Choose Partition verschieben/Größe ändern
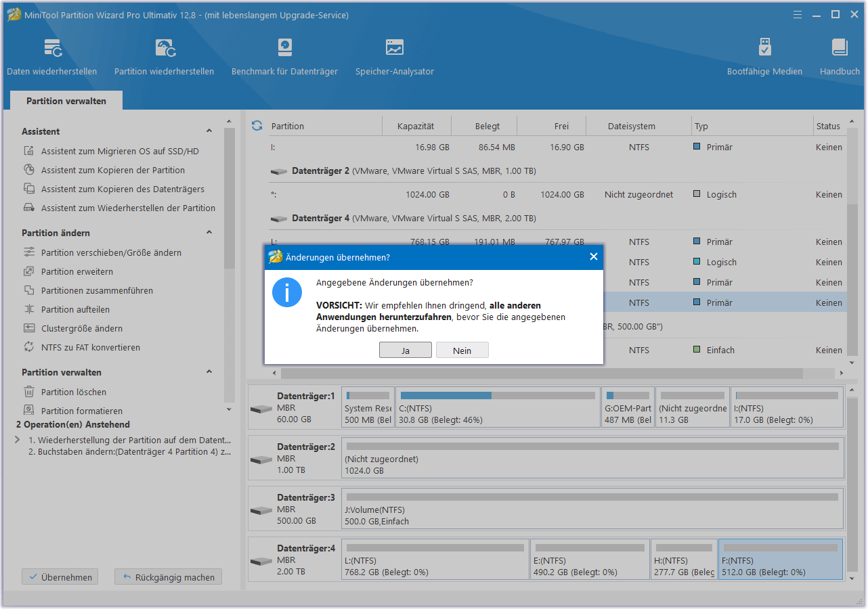The height and width of the screenshot is (611, 868). [111, 253]
